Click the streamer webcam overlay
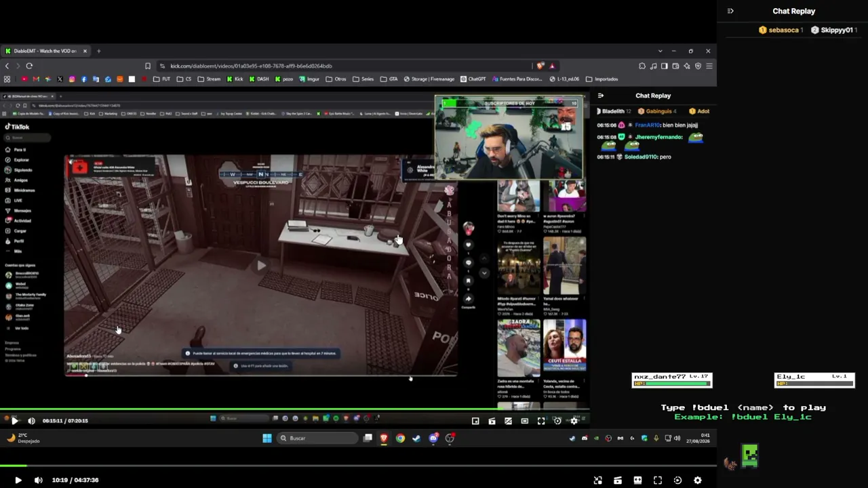 (x=509, y=138)
